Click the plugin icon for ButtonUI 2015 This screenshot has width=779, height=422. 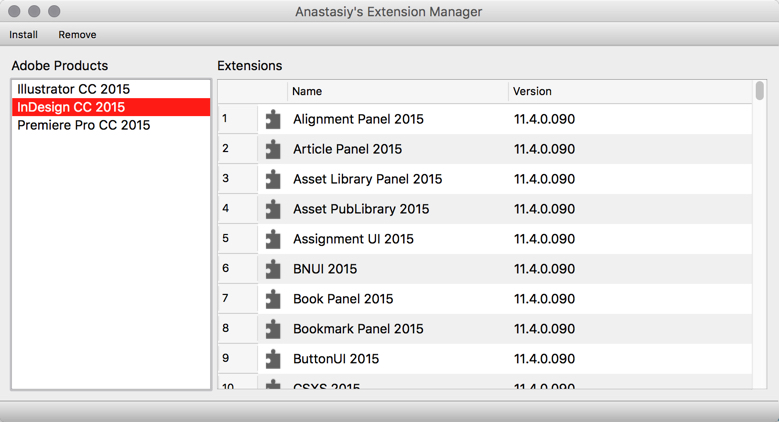[x=273, y=359]
